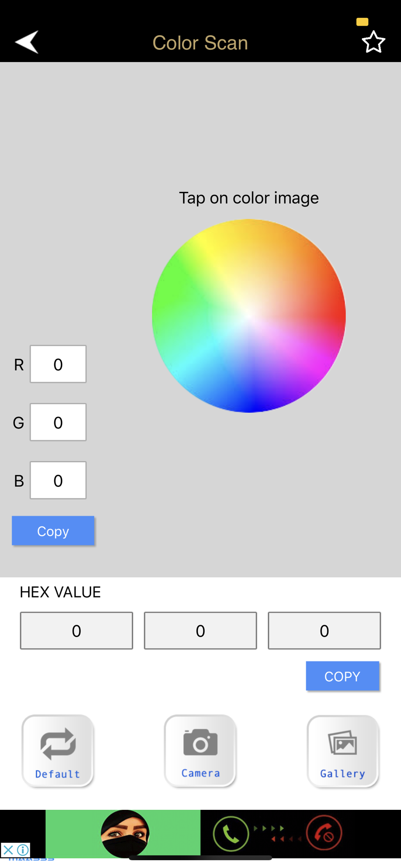Open the Gallery image picker
401x868 pixels.
pos(343,751)
